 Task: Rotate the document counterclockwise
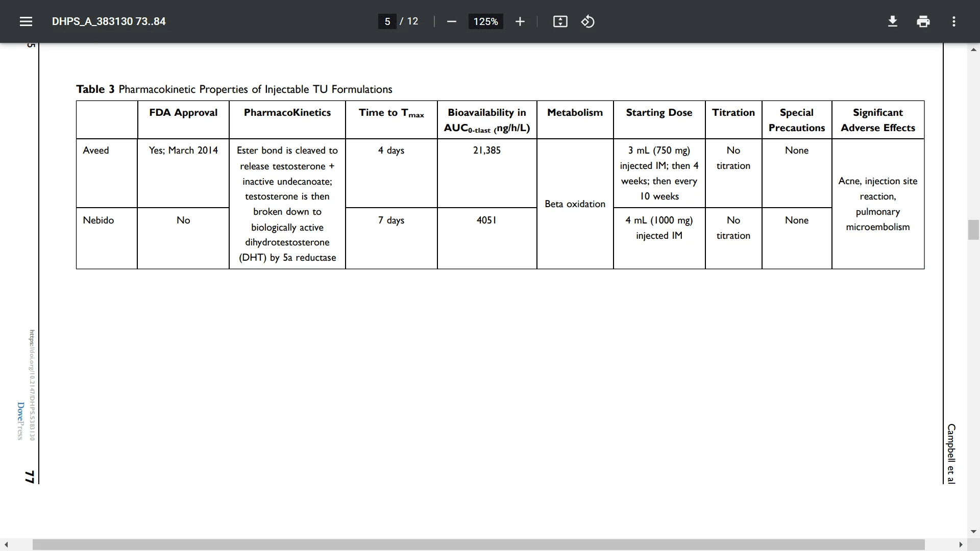587,21
